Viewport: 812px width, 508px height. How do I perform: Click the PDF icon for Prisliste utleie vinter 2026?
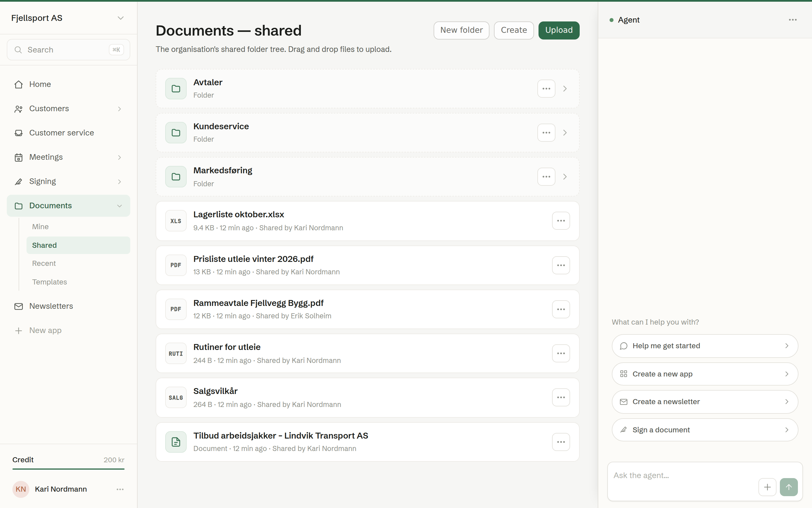point(176,265)
